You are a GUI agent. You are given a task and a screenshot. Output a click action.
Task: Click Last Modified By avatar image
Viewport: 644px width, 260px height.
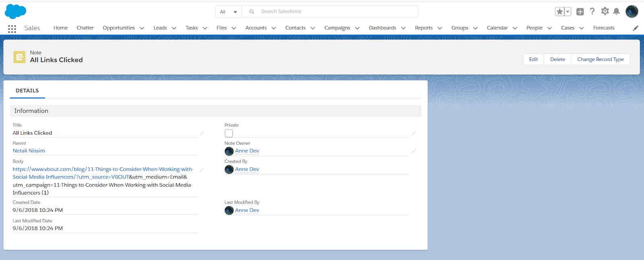point(229,211)
